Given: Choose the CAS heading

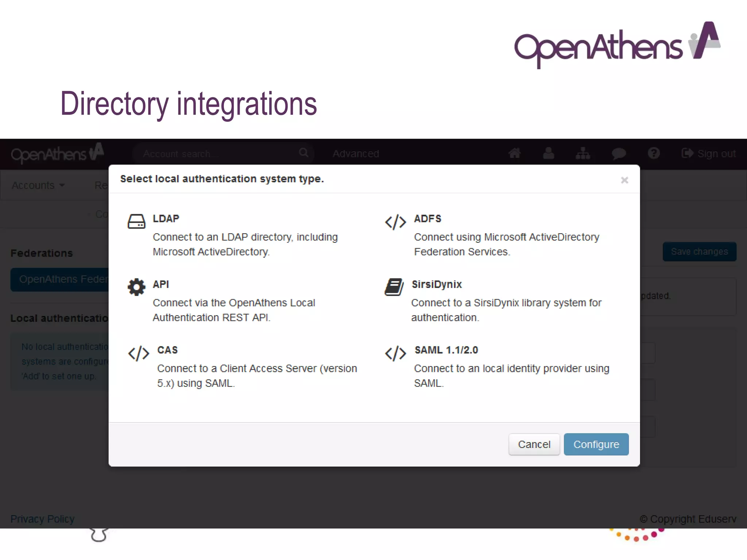Looking at the screenshot, I should (x=167, y=350).
